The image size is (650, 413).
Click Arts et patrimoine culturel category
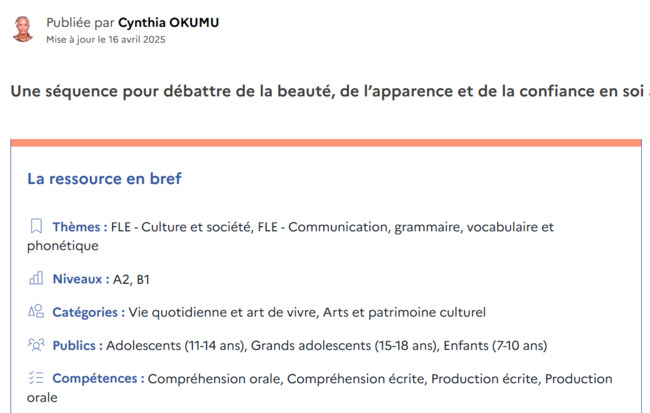(404, 312)
